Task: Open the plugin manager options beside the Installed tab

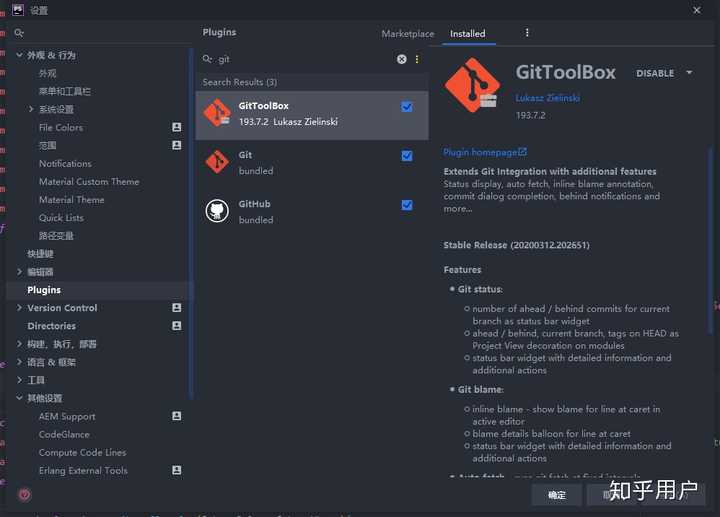Action: click(527, 33)
